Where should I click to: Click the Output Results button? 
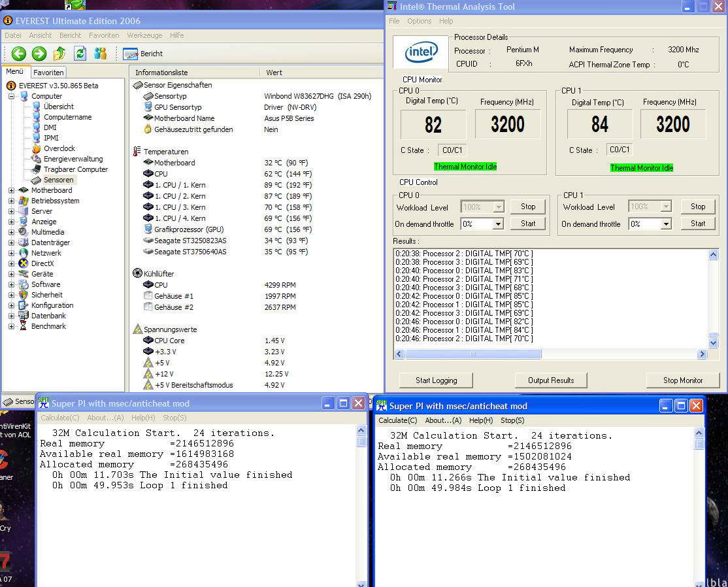[551, 380]
